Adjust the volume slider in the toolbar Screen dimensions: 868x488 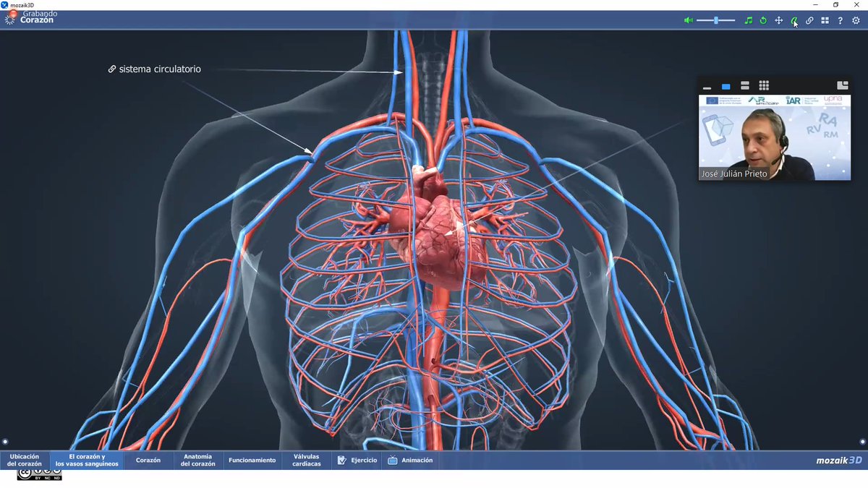tap(716, 20)
